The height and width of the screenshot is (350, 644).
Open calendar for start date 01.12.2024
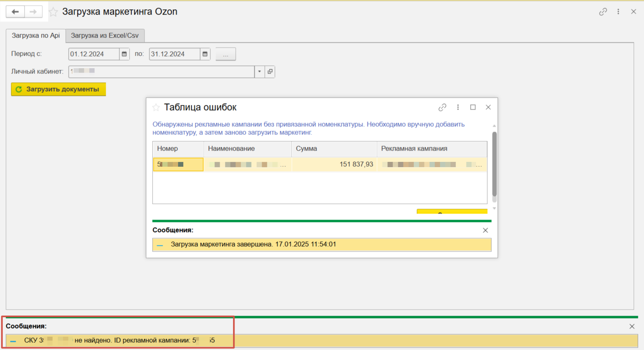pos(124,54)
